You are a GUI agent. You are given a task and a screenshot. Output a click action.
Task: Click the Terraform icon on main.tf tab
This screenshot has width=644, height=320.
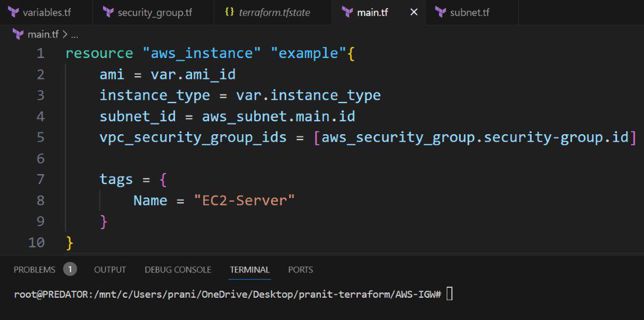point(347,12)
